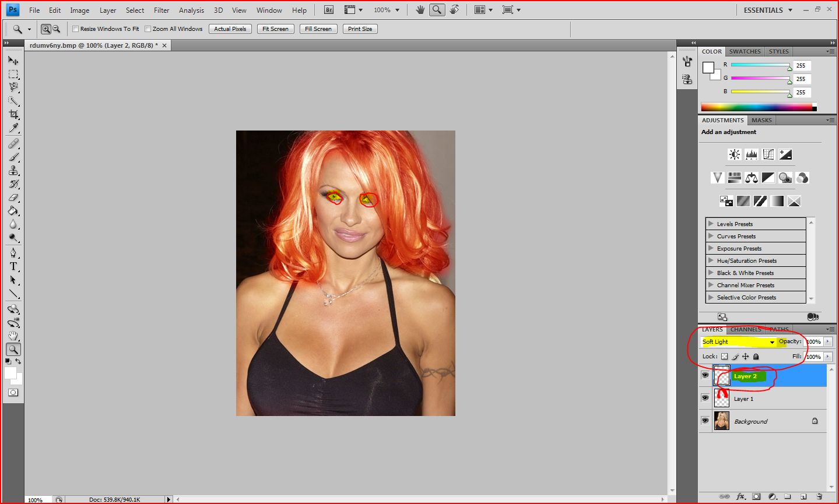Open the Filter menu

162,10
